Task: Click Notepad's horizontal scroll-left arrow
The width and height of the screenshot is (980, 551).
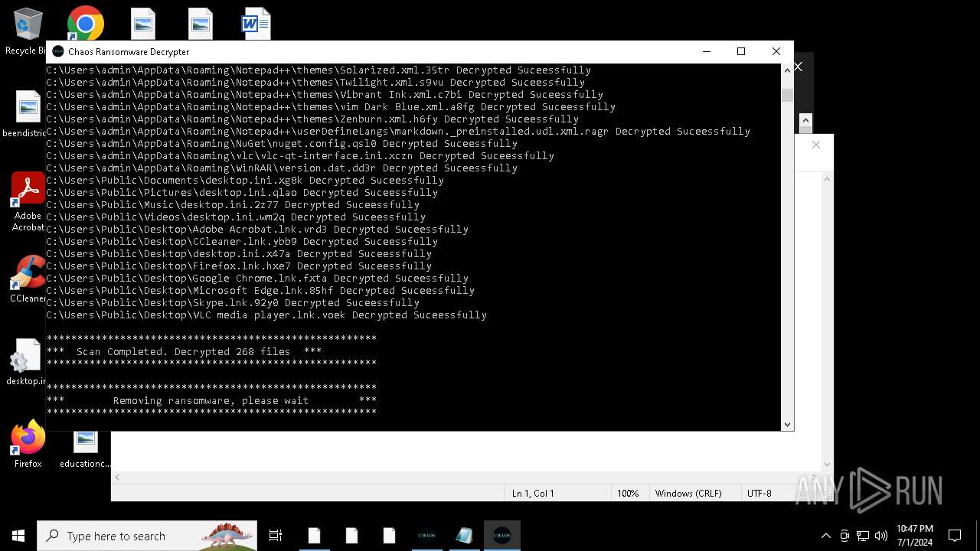Action: pyautogui.click(x=117, y=477)
